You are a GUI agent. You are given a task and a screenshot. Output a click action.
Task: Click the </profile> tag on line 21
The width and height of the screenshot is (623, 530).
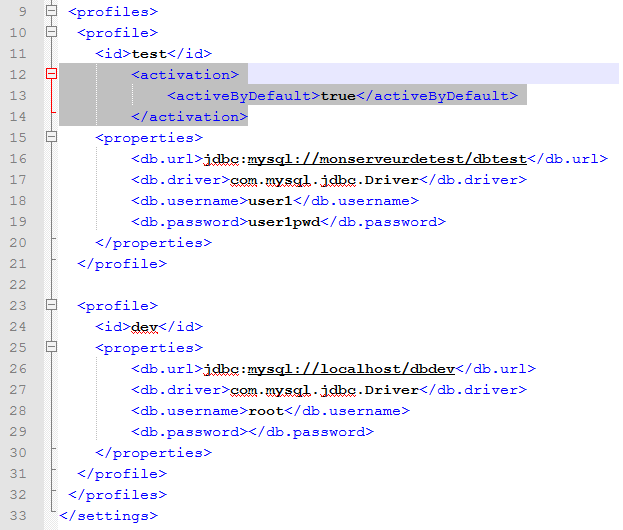(x=122, y=264)
